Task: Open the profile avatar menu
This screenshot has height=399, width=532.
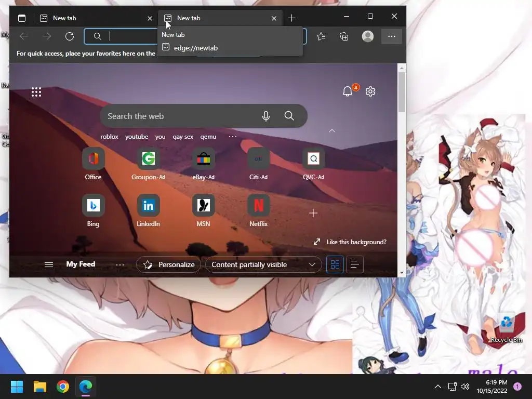Action: pyautogui.click(x=367, y=36)
